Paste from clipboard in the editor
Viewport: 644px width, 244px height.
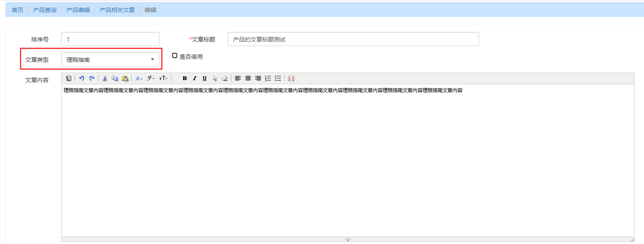[125, 78]
